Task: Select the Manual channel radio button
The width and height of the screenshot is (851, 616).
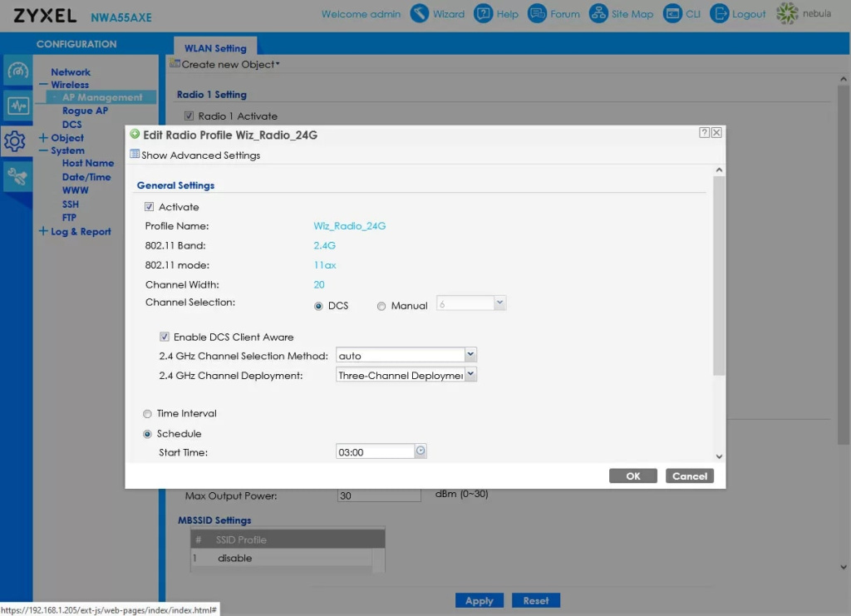Action: pos(381,306)
